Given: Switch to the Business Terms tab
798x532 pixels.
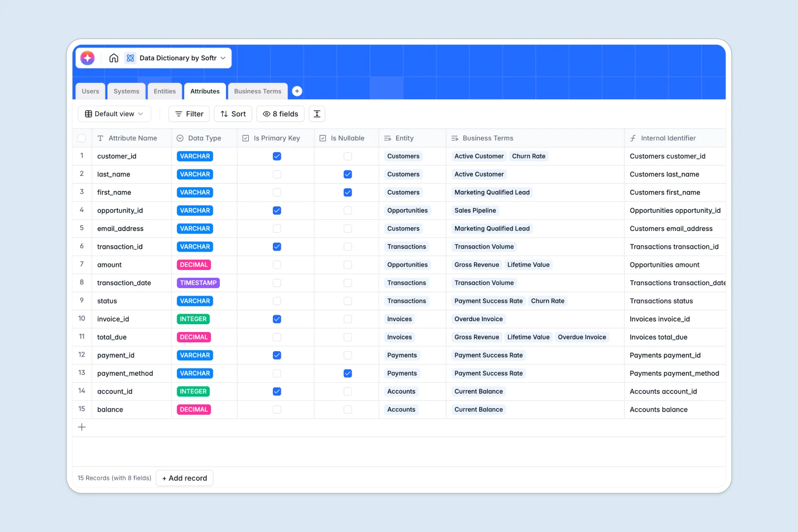Looking at the screenshot, I should pyautogui.click(x=258, y=91).
